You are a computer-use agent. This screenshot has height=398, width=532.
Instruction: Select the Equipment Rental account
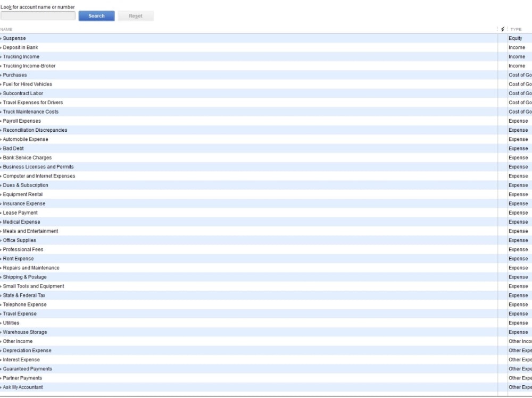pos(23,194)
